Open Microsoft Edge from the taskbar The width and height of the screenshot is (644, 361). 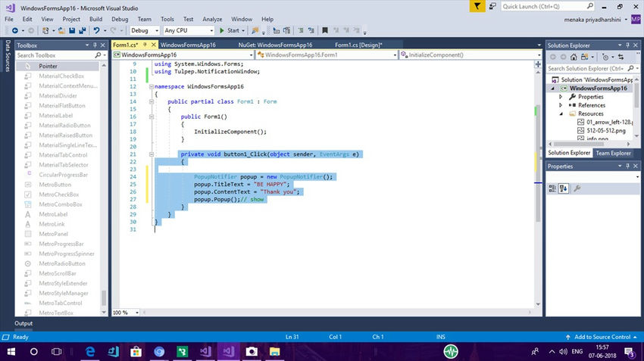[x=89, y=352]
